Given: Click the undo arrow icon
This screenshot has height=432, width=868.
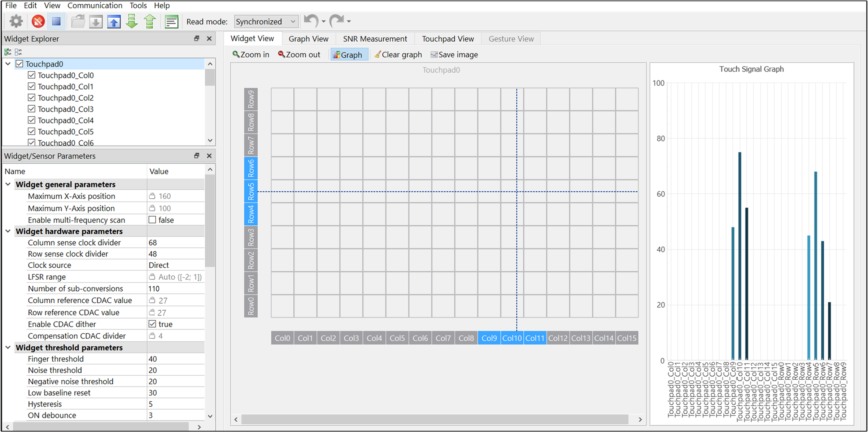Looking at the screenshot, I should click(x=311, y=21).
